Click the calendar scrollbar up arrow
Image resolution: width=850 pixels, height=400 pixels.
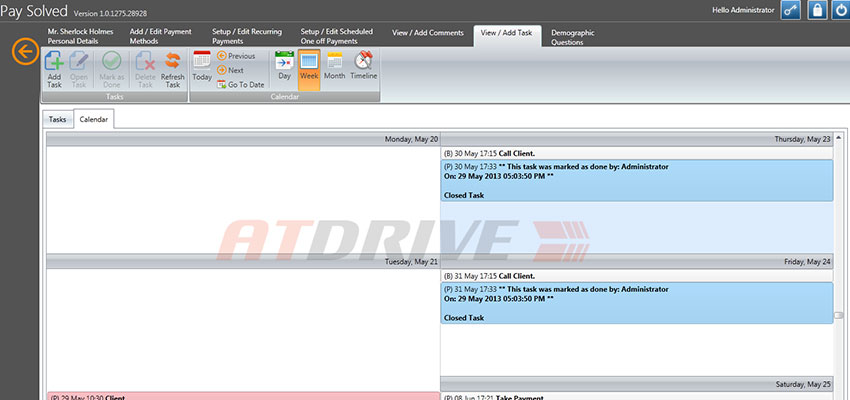[x=839, y=137]
